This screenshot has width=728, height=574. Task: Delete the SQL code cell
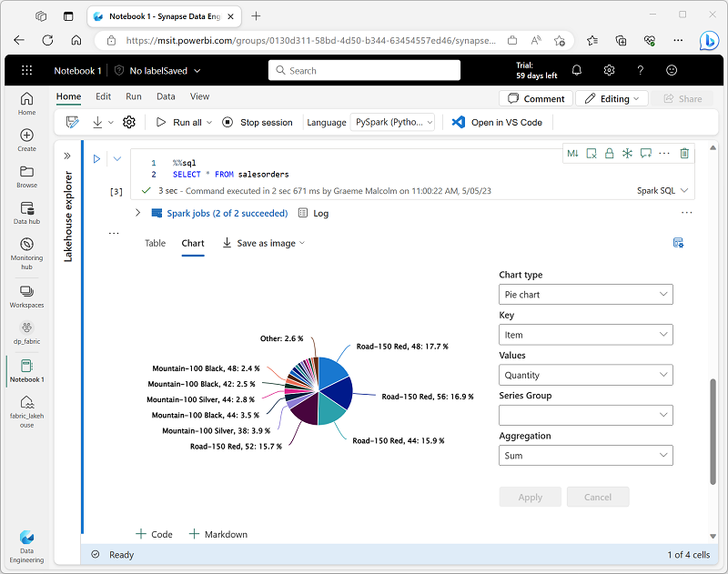coord(684,155)
